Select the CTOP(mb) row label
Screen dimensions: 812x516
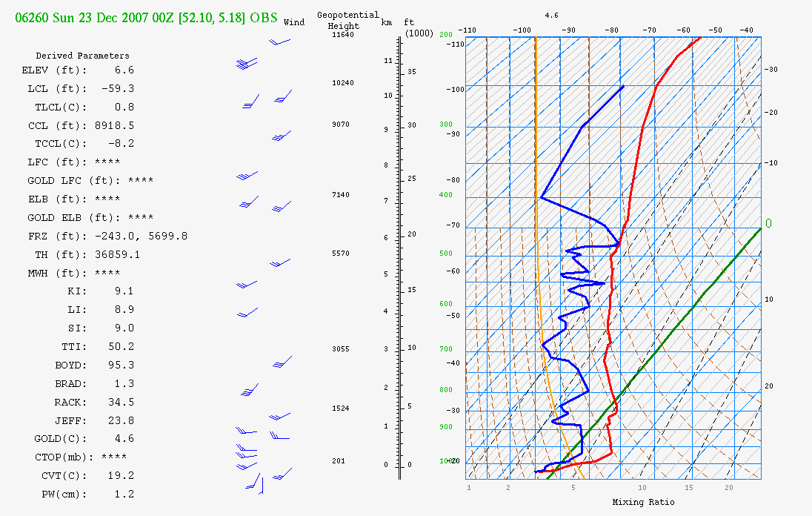(x=64, y=457)
